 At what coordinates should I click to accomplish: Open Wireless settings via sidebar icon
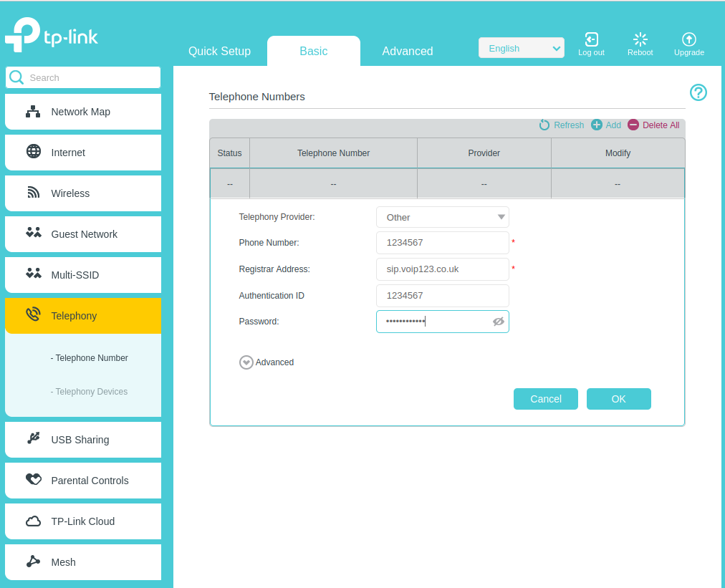[33, 193]
